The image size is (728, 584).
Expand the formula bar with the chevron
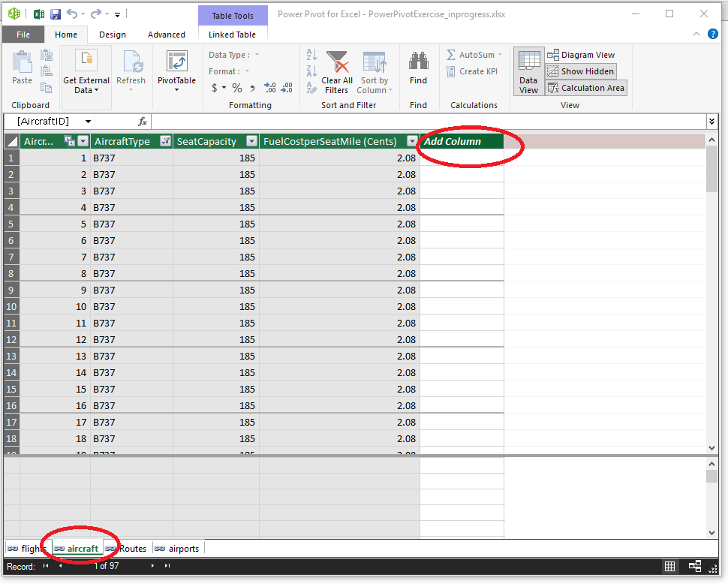point(711,121)
